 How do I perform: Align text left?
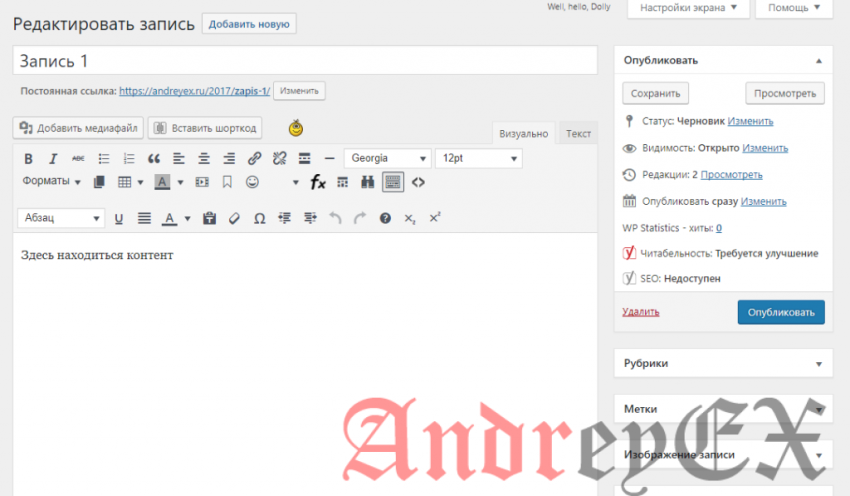179,158
